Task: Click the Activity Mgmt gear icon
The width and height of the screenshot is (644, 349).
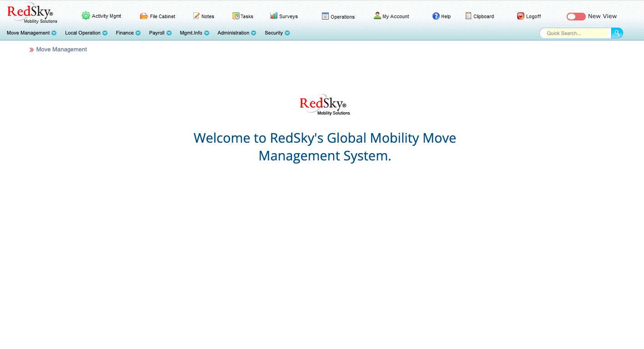Action: (x=86, y=15)
